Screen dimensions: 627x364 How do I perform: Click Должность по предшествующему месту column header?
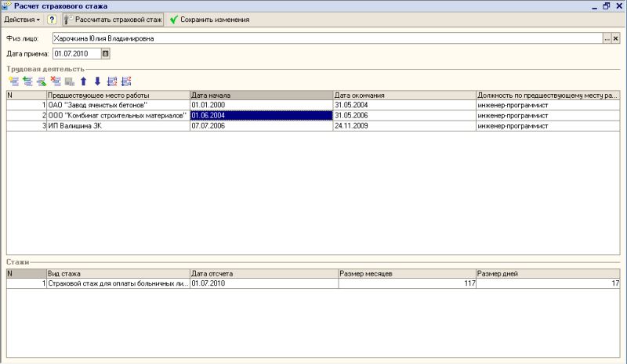click(548, 96)
